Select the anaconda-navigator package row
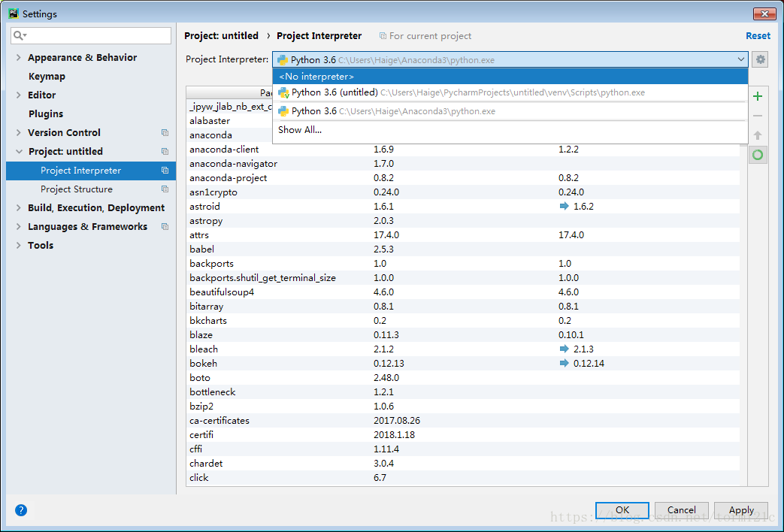The image size is (784, 532). (x=463, y=164)
